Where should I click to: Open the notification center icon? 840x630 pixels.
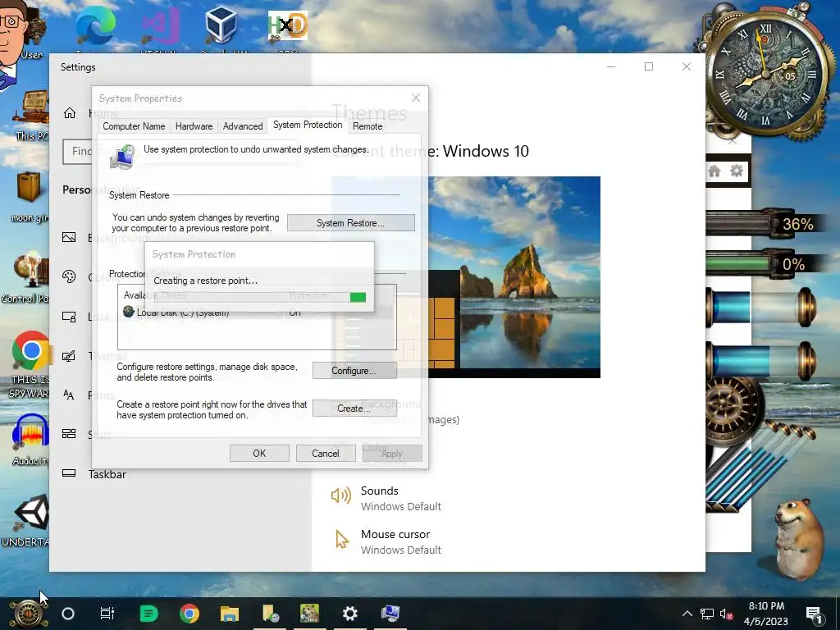coord(813,614)
